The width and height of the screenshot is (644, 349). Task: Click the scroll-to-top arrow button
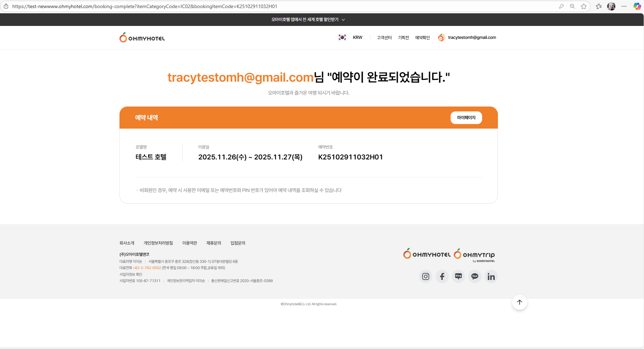point(520,302)
